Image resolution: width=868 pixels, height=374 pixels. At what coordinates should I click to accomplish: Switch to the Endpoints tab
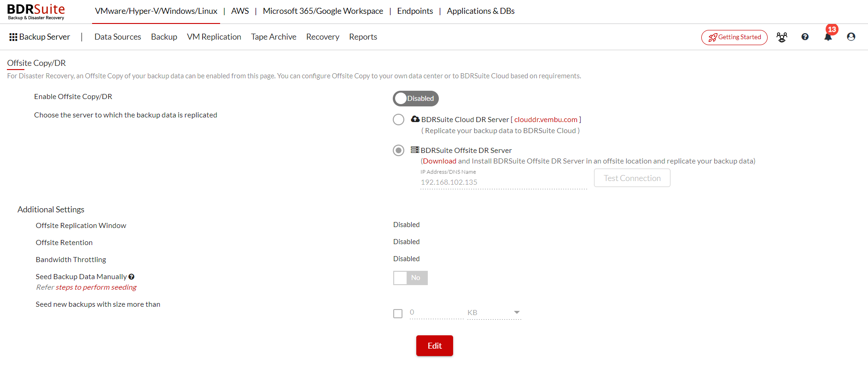pos(415,11)
